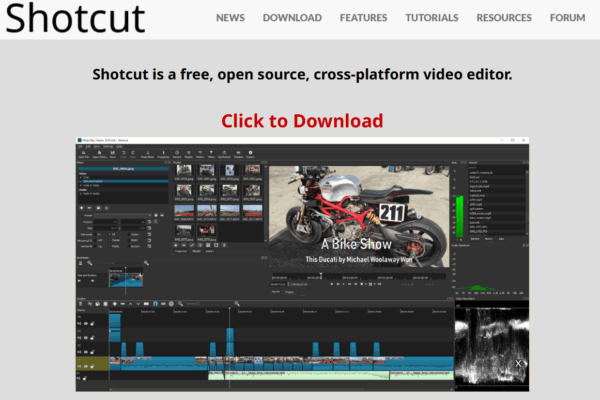Open the File menu in Shotcut window
The width and height of the screenshot is (600, 400).
tap(80, 147)
